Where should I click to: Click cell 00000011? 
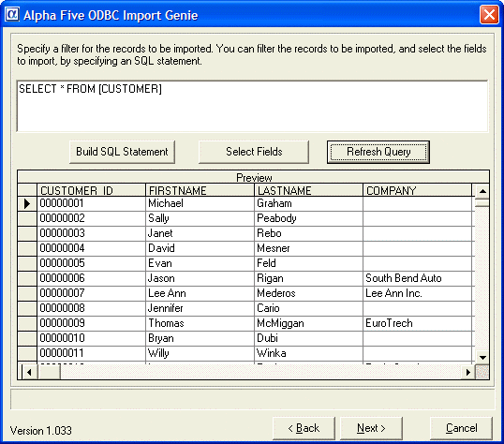pyautogui.click(x=91, y=353)
